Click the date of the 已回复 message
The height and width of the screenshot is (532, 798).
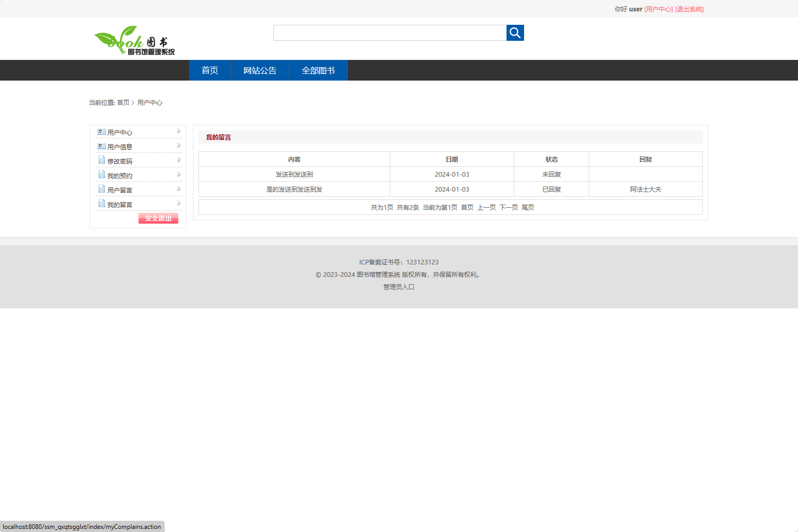point(452,190)
